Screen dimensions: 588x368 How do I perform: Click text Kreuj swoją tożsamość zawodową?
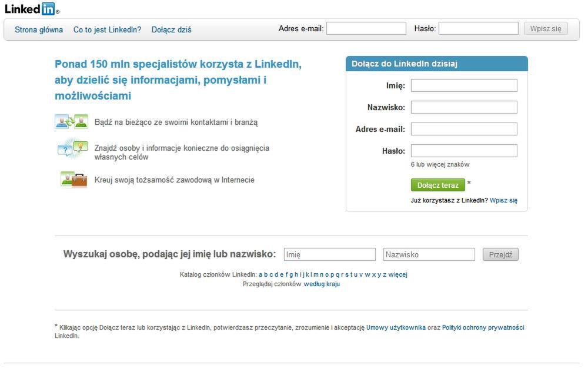tap(175, 180)
